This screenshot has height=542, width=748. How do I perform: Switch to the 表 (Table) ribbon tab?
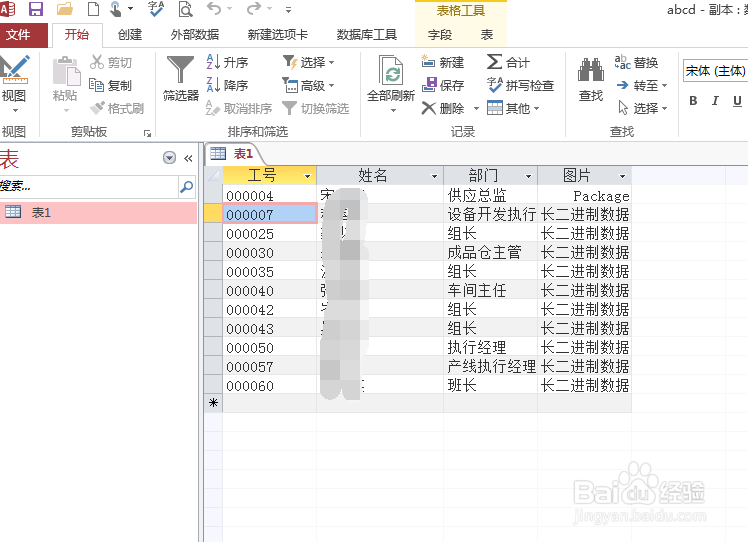[487, 35]
